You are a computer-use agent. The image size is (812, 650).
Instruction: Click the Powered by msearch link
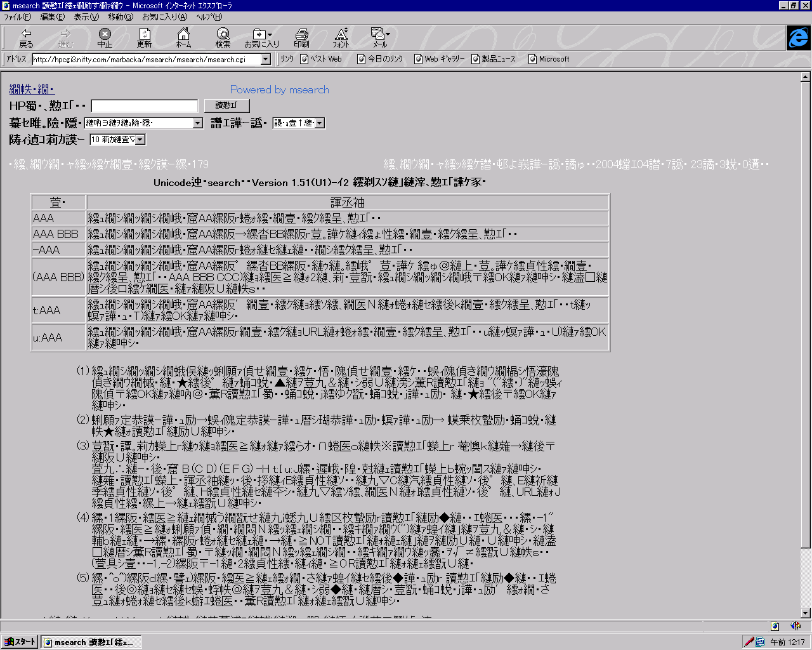279,90
